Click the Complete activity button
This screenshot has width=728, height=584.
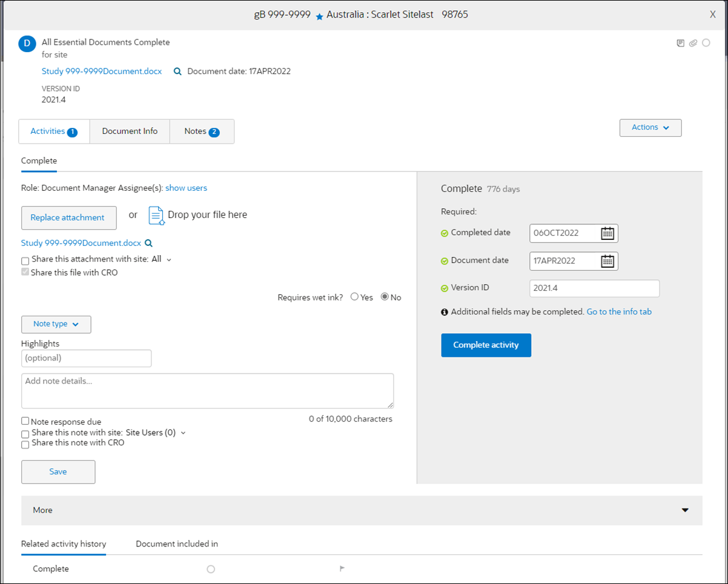pos(486,345)
